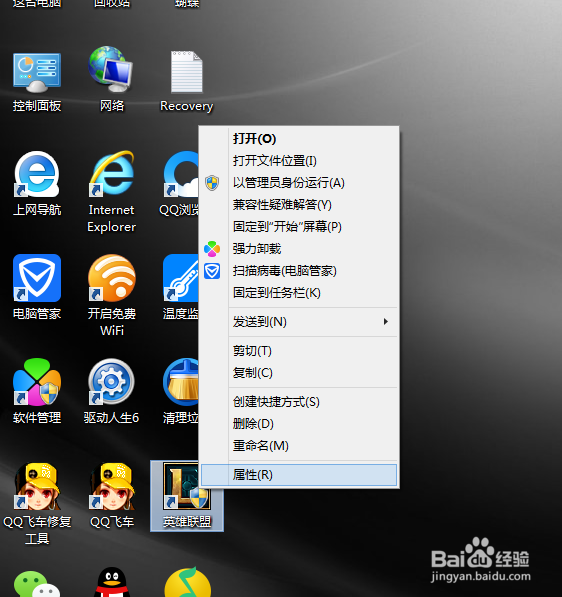Choose 固定到任务栏(K)
The height and width of the screenshot is (597, 562).
299,293
